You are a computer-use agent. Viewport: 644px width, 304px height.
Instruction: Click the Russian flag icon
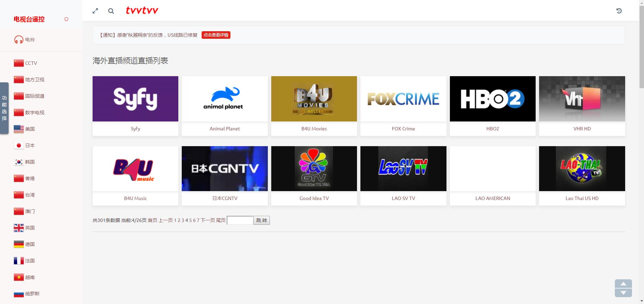pyautogui.click(x=19, y=294)
